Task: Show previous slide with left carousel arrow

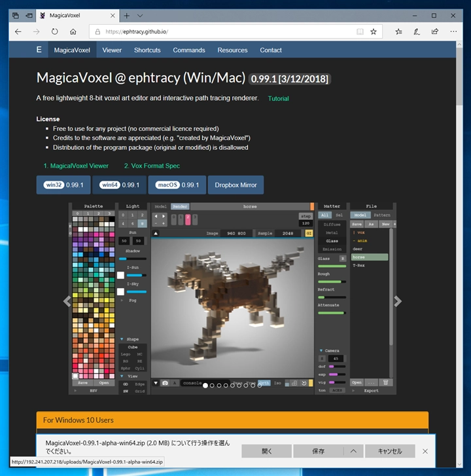Action: 67,301
